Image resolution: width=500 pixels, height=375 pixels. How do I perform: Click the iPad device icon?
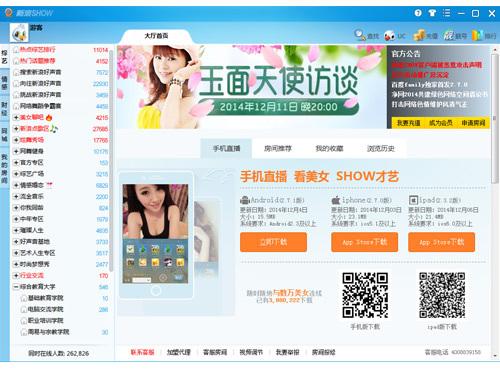pyautogui.click(x=413, y=200)
